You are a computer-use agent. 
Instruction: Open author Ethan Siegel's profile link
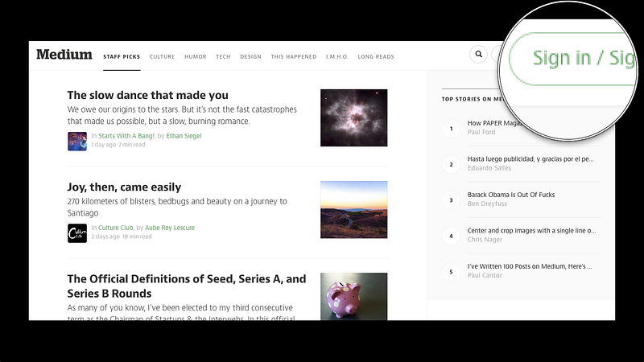coord(184,136)
